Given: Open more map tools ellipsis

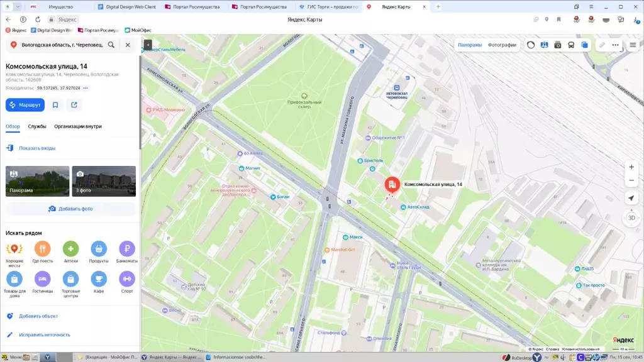Looking at the screenshot, I should (615, 45).
